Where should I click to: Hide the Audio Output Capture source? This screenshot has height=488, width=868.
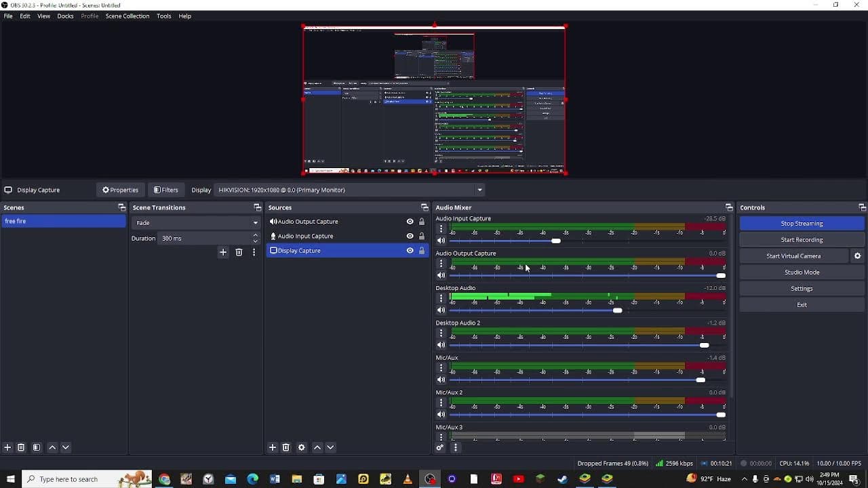[x=410, y=222]
